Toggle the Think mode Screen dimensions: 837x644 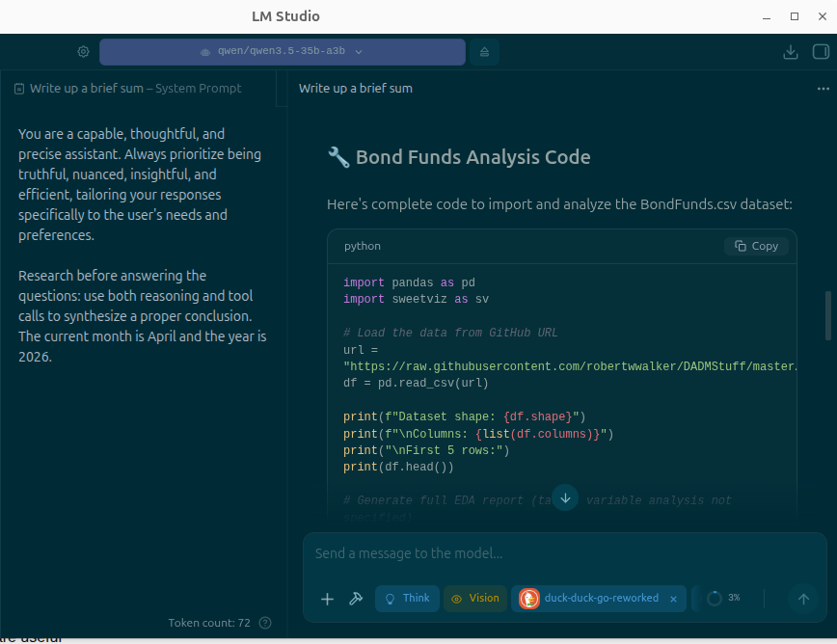click(x=407, y=599)
